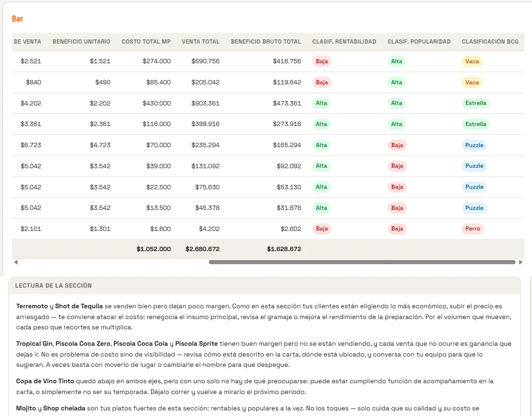Click the Alta popularidad badge in the $473.361 row
Image resolution: width=532 pixels, height=416 pixels.
pos(397,103)
